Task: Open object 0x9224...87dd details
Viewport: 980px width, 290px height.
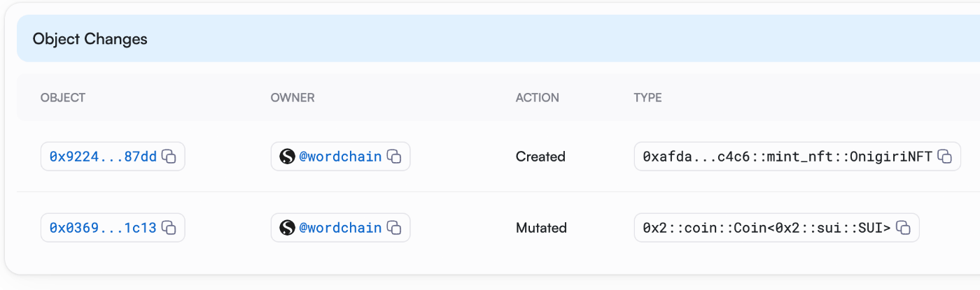Action: tap(103, 157)
